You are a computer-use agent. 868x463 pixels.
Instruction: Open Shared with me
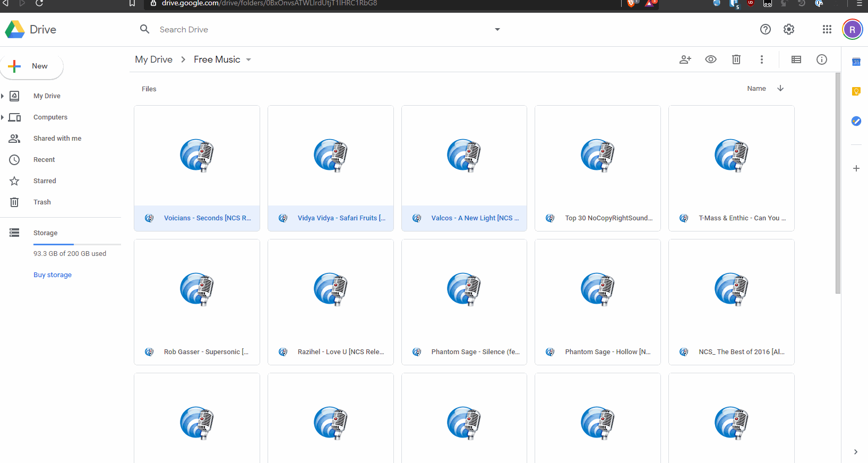[57, 139]
